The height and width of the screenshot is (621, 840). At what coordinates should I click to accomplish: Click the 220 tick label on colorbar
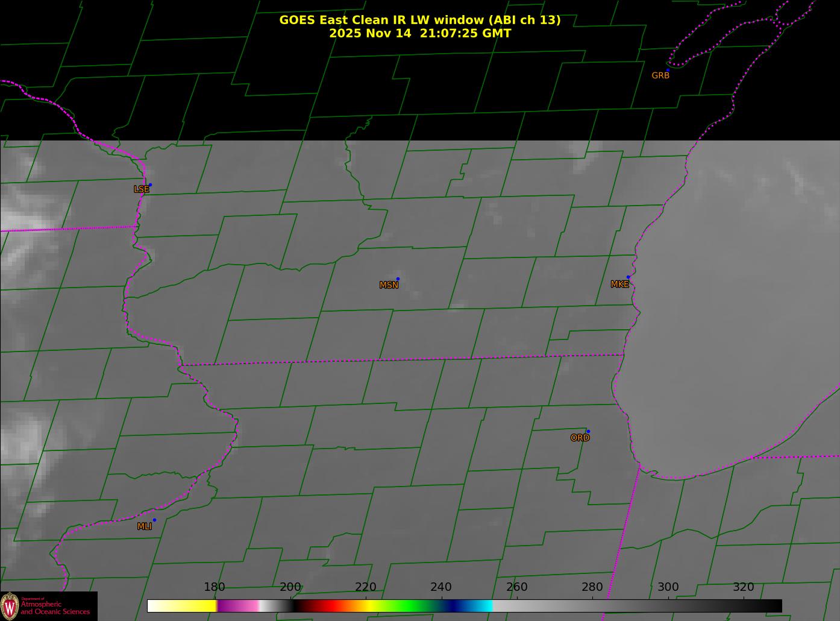click(366, 587)
